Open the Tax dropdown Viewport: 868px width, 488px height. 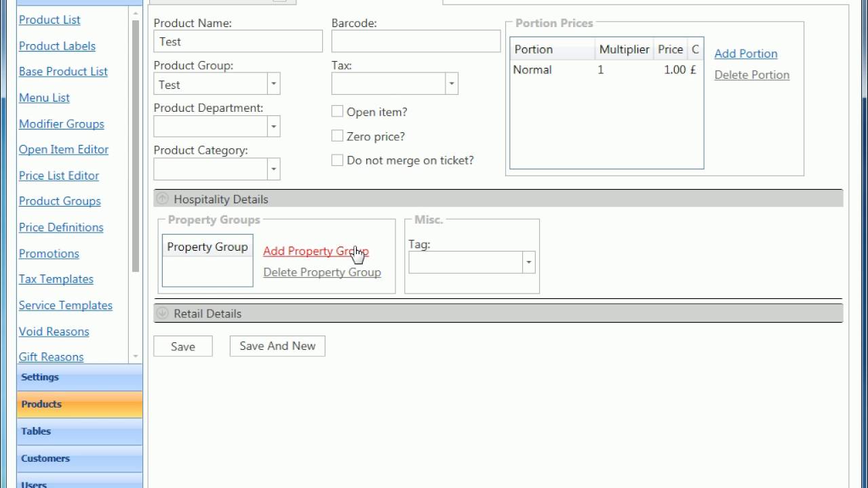451,84
